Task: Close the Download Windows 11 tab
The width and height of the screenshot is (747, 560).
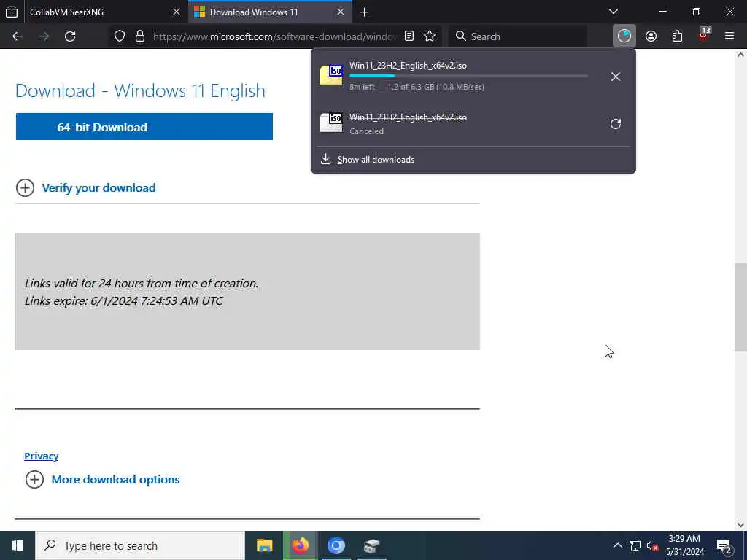Action: click(341, 12)
